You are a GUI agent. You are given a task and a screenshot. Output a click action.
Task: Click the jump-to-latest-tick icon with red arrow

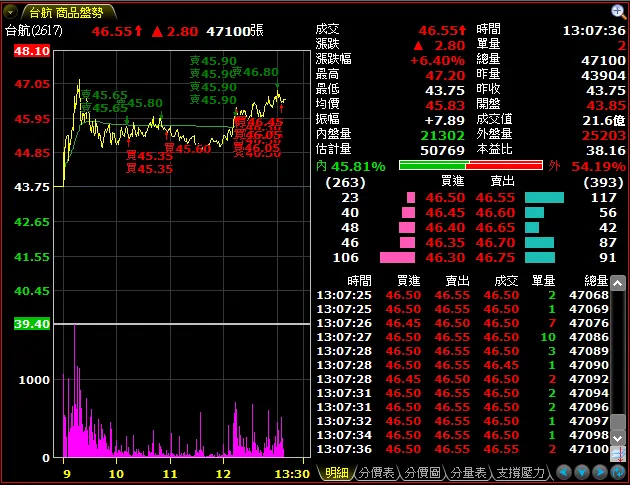click(x=618, y=454)
